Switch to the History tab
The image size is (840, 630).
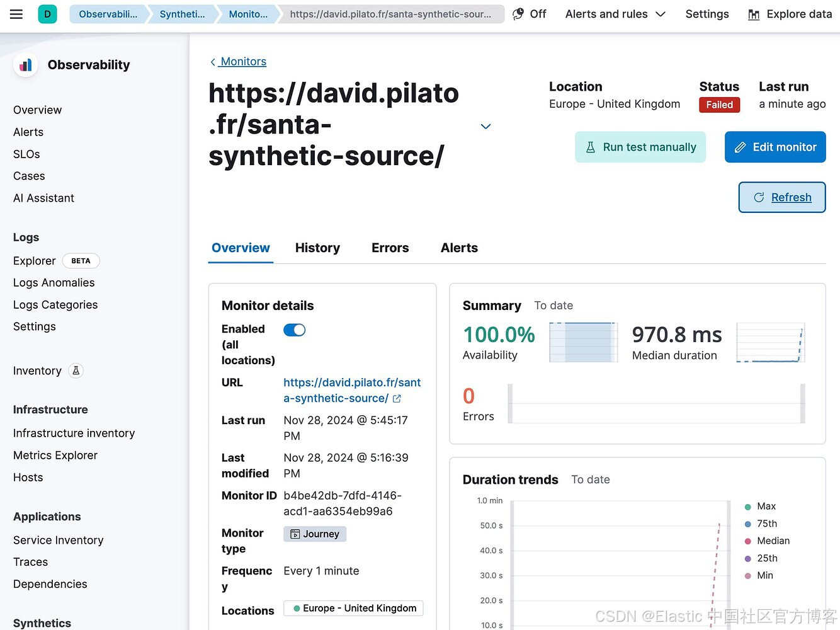(x=317, y=248)
